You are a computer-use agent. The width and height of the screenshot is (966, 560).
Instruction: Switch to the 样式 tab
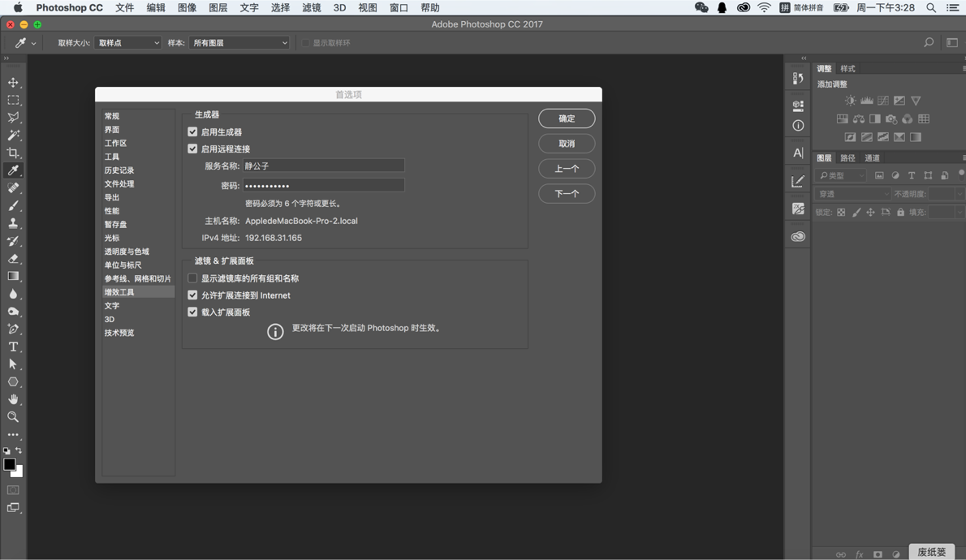[x=847, y=68]
